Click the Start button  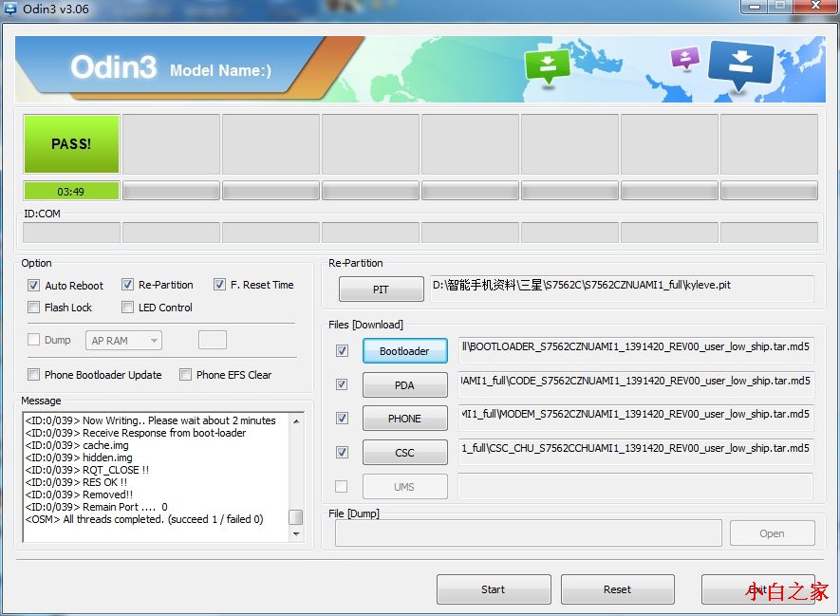pos(494,589)
